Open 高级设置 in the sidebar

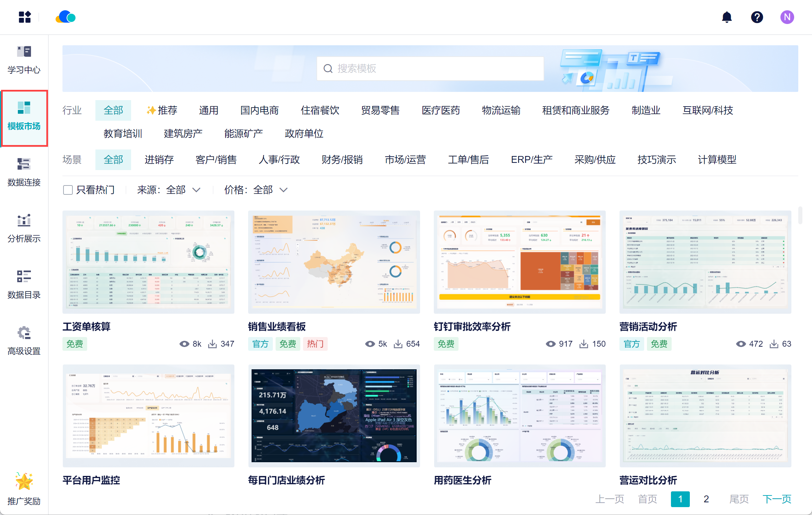pyautogui.click(x=24, y=341)
